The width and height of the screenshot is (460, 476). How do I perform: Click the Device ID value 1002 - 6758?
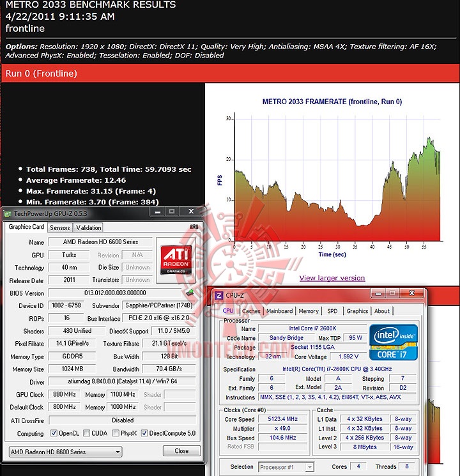(x=66, y=305)
